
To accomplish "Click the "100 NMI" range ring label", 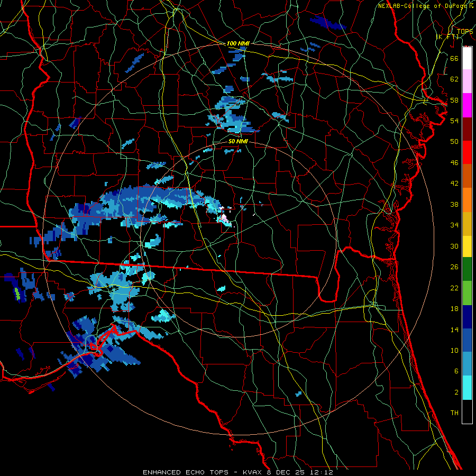I will [x=238, y=43].
